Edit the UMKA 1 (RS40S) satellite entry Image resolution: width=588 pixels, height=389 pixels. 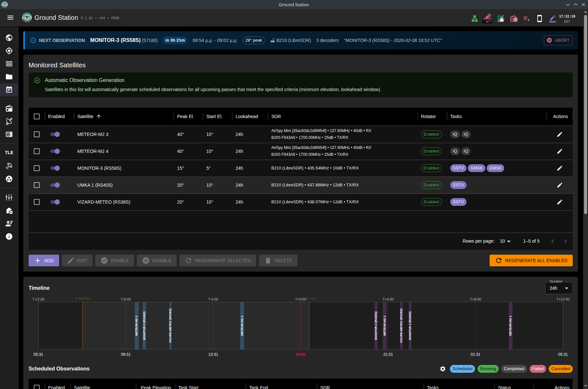(559, 185)
